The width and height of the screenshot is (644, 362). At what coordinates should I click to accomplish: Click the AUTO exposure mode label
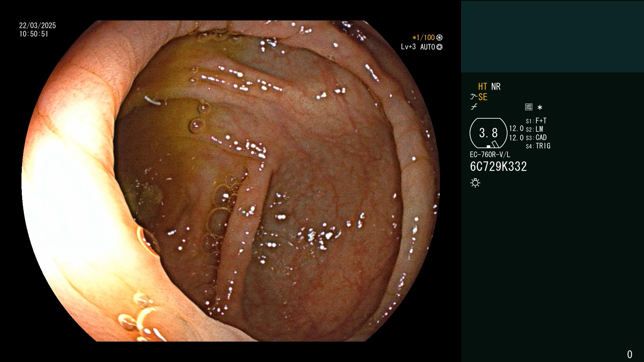coord(428,47)
